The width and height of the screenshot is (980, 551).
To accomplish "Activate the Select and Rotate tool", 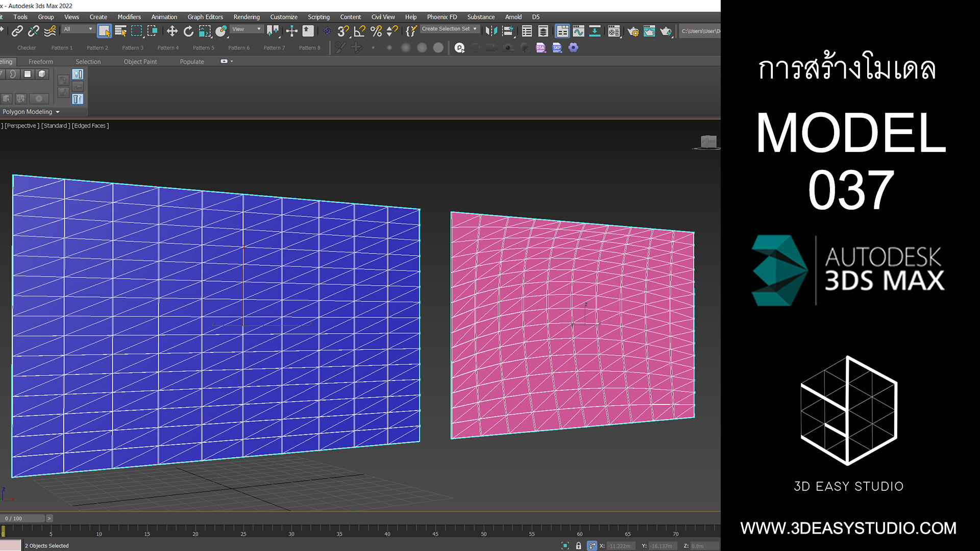I will coord(188,31).
